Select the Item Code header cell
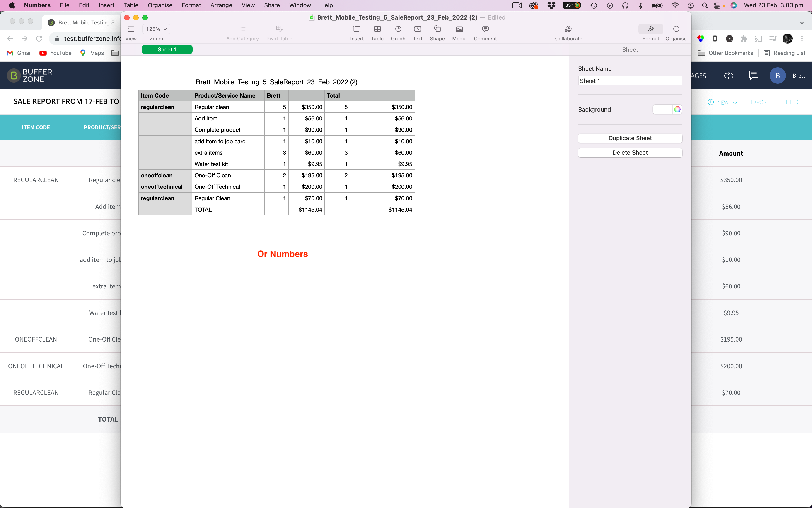Viewport: 812px width, 508px height. 165,95
